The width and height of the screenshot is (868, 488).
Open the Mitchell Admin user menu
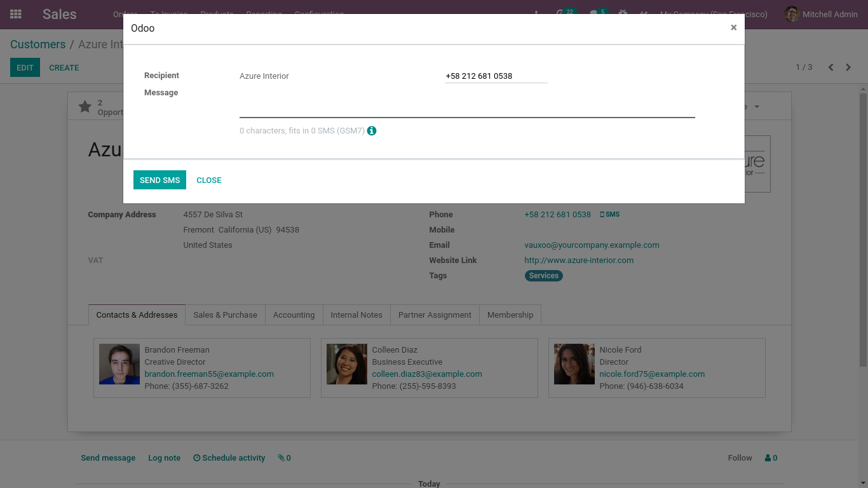coord(821,14)
